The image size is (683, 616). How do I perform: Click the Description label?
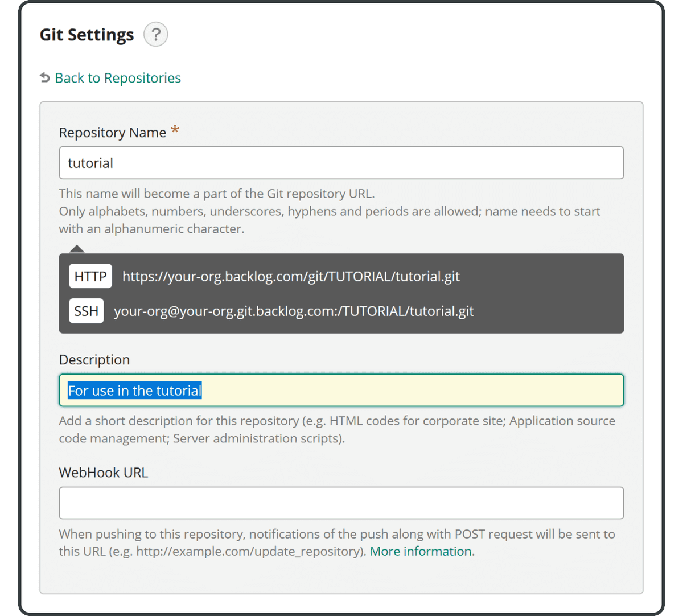point(94,360)
